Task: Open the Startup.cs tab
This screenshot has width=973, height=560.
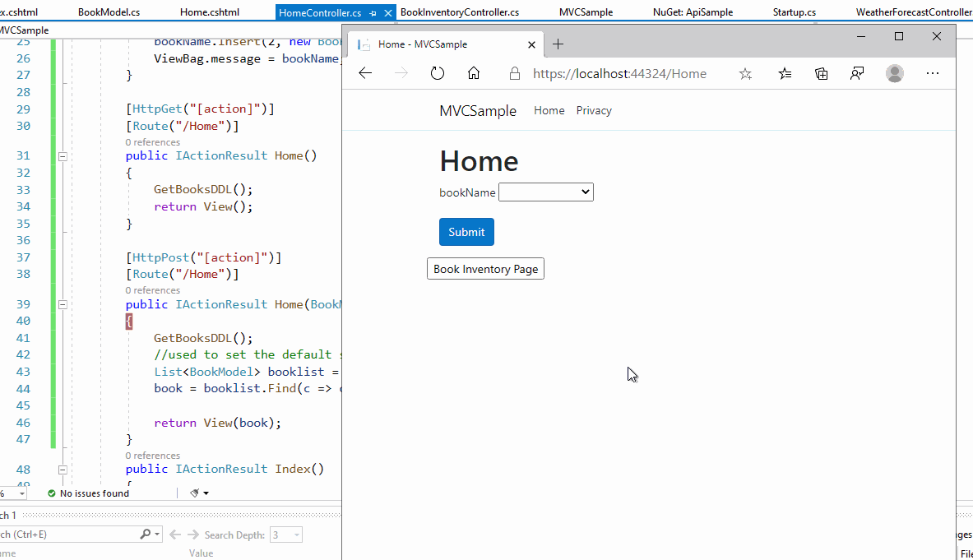Action: coord(795,12)
